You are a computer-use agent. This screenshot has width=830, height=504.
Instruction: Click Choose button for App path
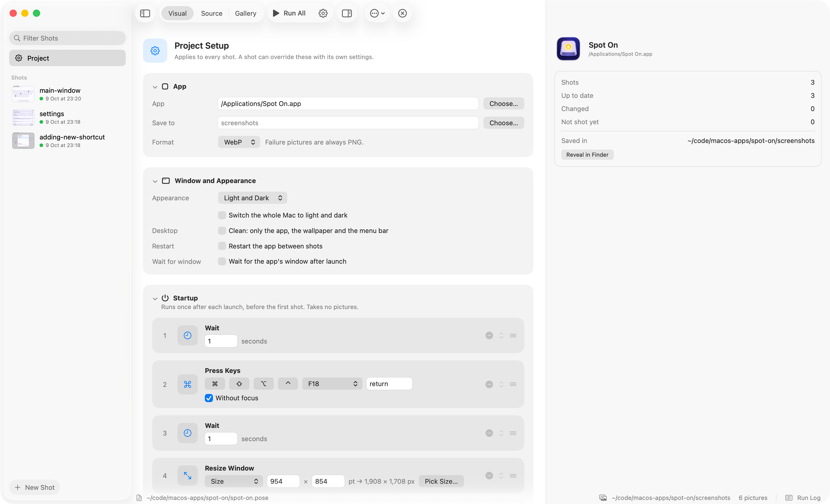click(503, 104)
